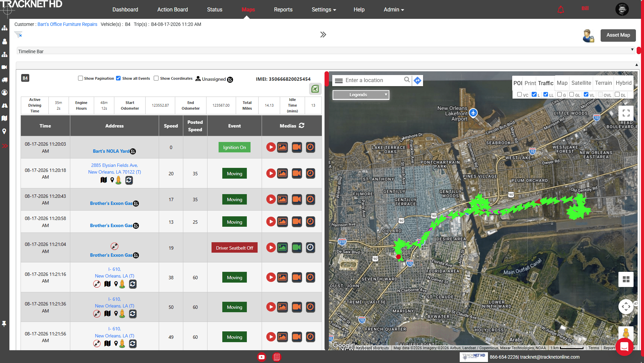
Task: Click the Asset Map button
Action: click(618, 35)
